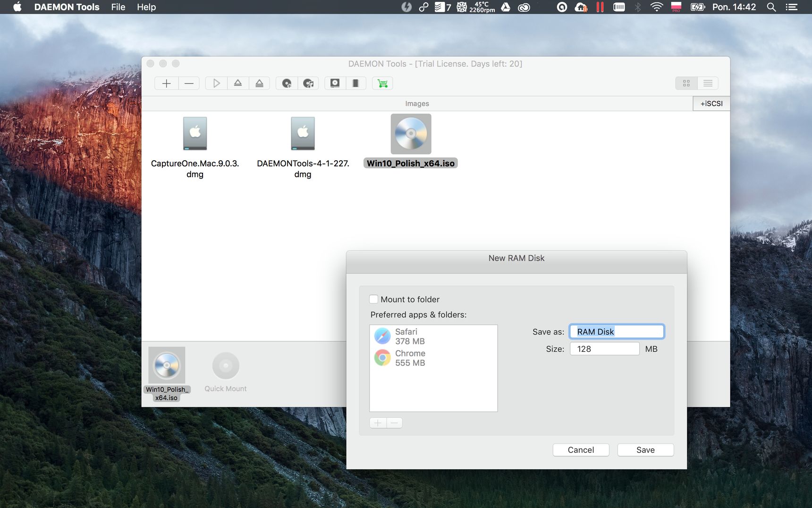
Task: Select the Win10_Polish_x64.iso disc image
Action: pos(411,141)
